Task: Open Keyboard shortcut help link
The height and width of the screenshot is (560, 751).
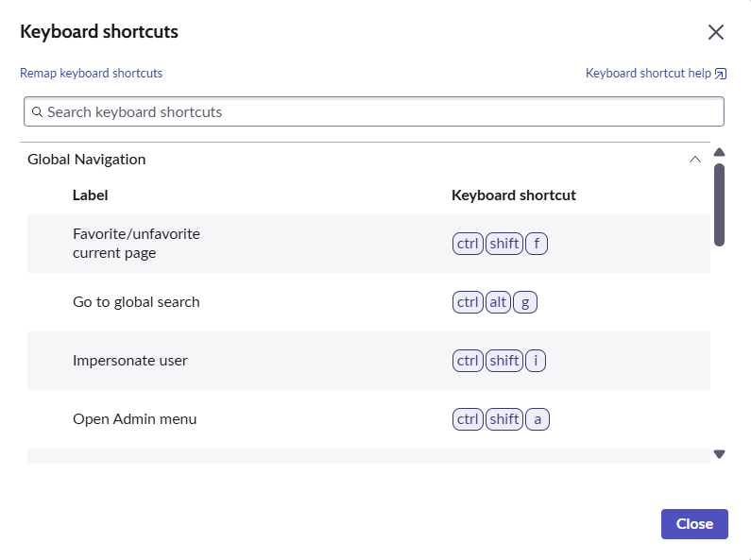Action: (648, 74)
